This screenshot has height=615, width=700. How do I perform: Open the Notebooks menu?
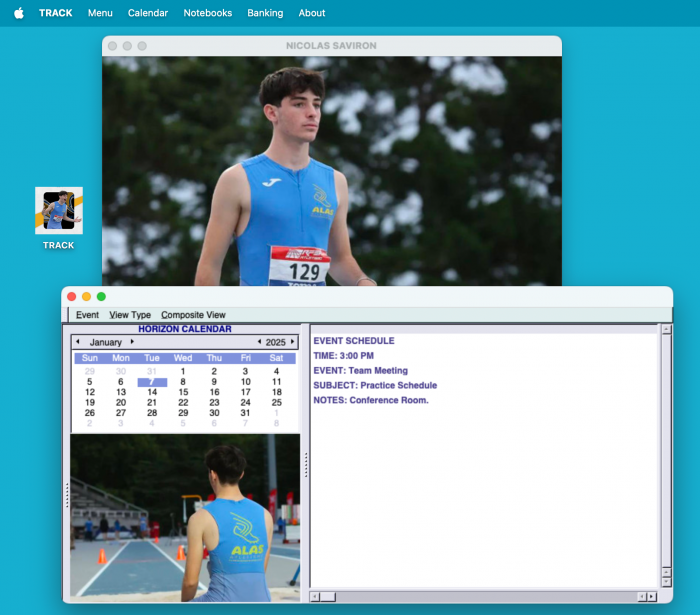coord(207,13)
